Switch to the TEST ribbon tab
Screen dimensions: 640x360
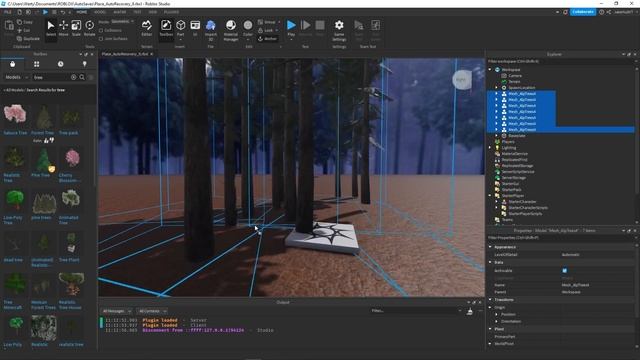(138, 12)
